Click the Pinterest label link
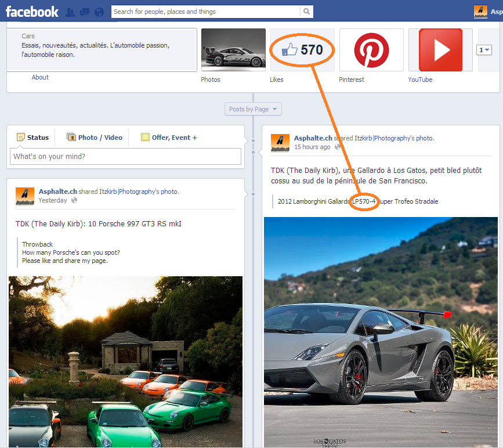The height and width of the screenshot is (448, 503). click(352, 80)
